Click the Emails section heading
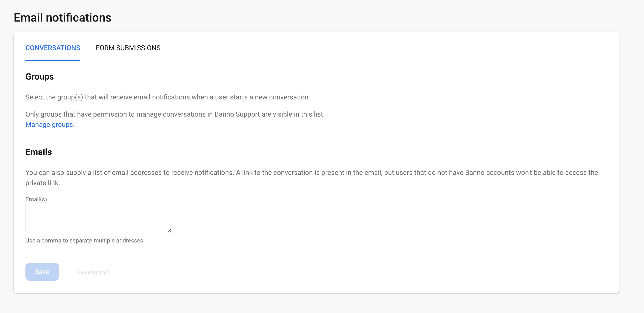 (x=38, y=152)
